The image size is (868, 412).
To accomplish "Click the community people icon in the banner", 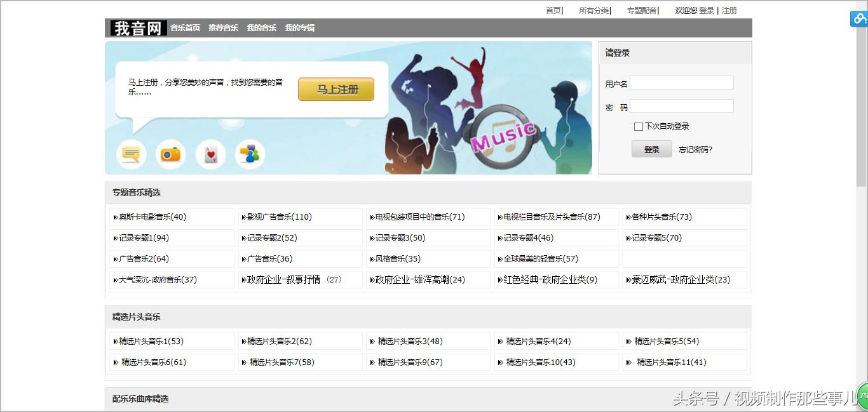I will click(250, 154).
